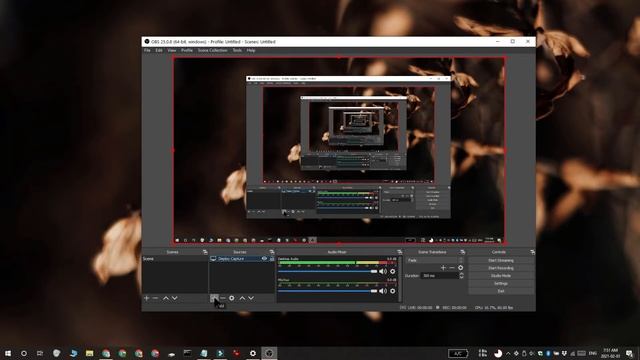This screenshot has height=360, width=640.
Task: Adjust the Mic/Aux volume slider
Action: [328, 291]
